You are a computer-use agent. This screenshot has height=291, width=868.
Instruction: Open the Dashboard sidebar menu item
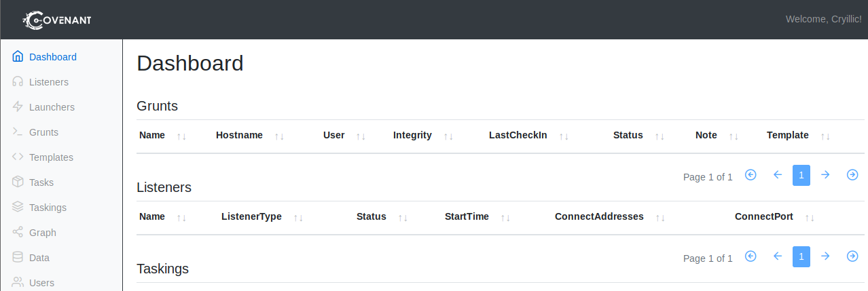52,57
